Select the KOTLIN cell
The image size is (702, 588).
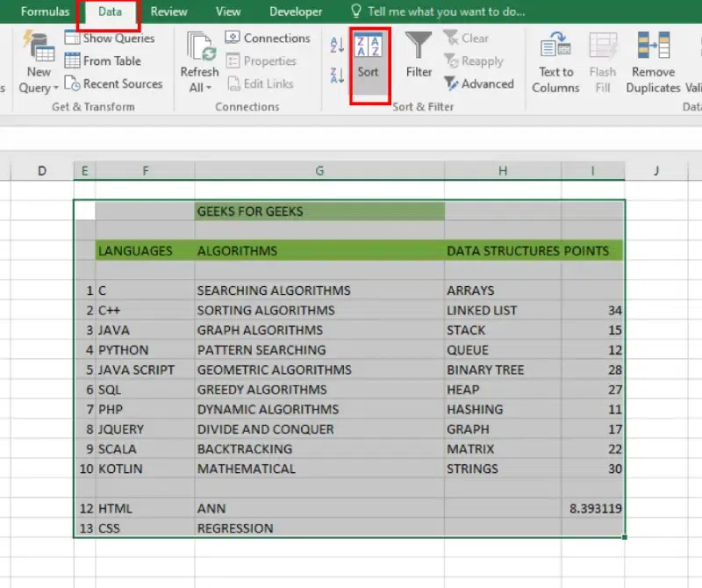[145, 469]
